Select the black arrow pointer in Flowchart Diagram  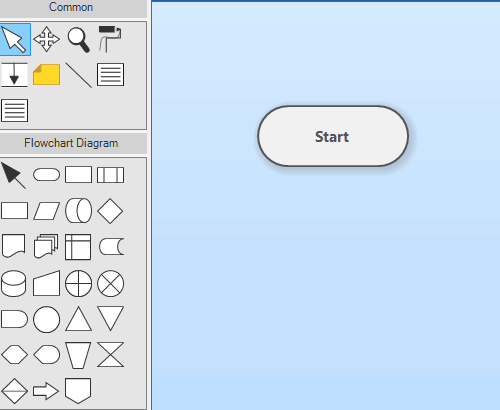coord(13,175)
